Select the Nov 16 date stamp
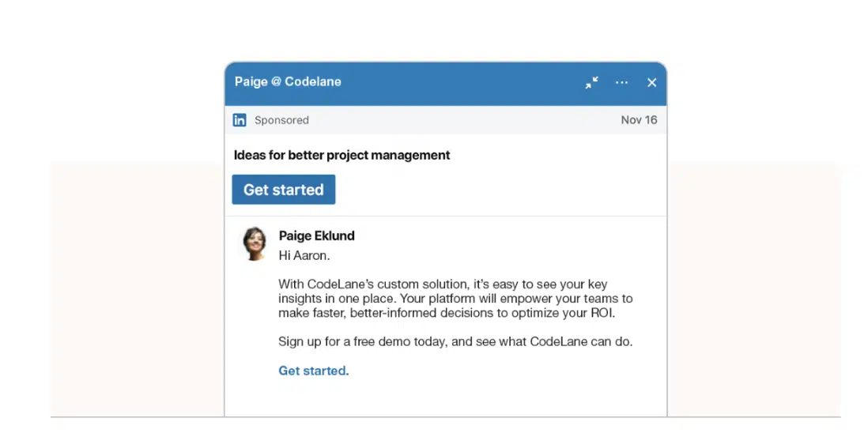The height and width of the screenshot is (433, 868). 639,120
